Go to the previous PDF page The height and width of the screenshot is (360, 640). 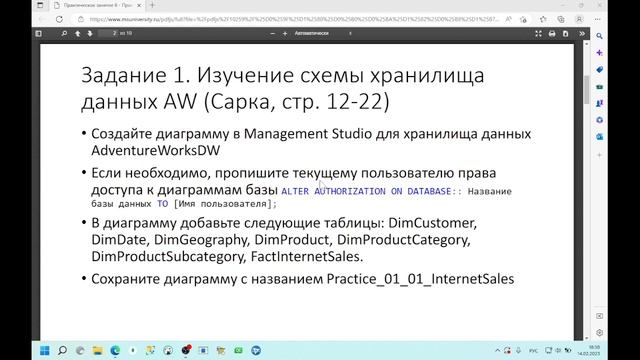(78, 33)
